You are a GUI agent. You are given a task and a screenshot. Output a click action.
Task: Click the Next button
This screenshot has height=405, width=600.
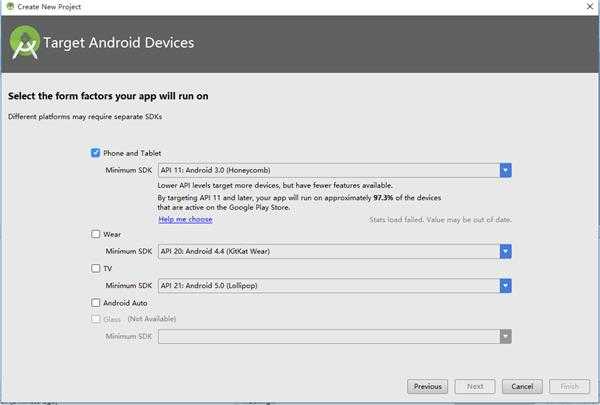pyautogui.click(x=475, y=387)
